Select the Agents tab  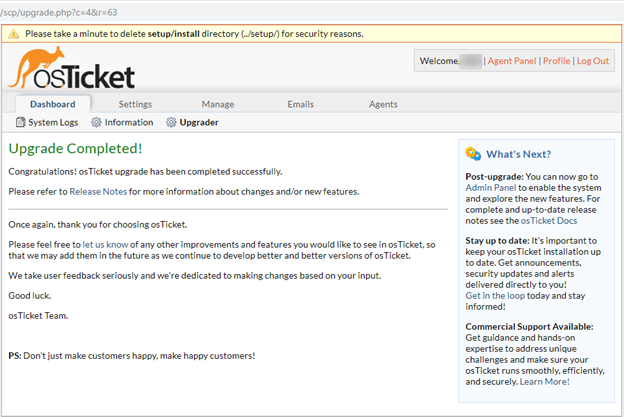(383, 104)
